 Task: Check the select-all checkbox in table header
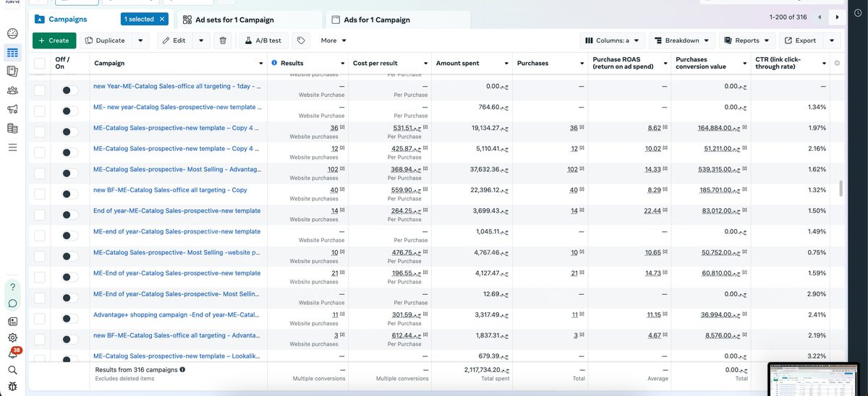click(39, 64)
